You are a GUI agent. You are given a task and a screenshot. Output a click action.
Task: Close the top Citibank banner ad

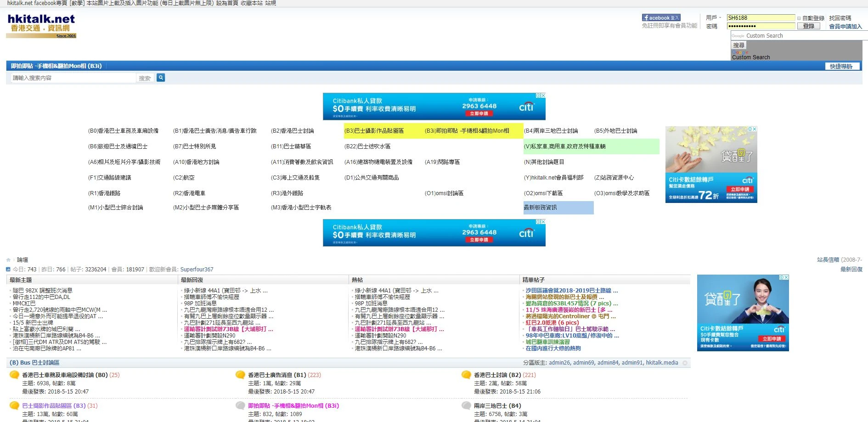tap(543, 96)
